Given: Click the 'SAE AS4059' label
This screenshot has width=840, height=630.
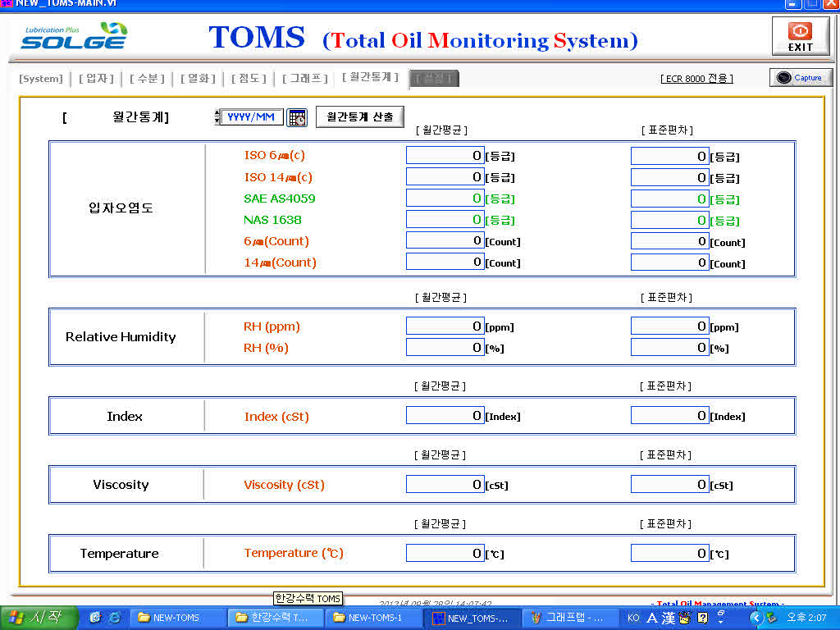Looking at the screenshot, I should pos(279,199).
